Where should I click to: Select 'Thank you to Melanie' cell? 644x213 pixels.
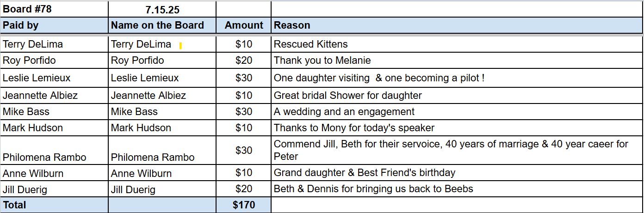tap(322, 61)
